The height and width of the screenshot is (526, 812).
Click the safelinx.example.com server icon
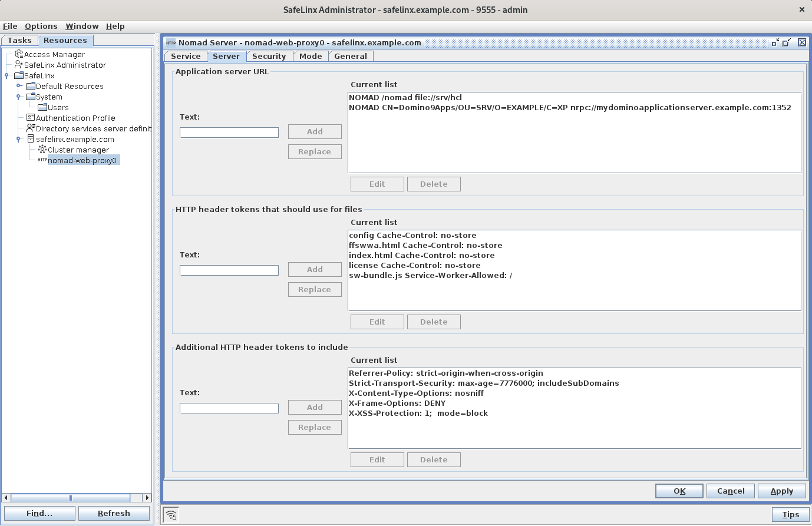point(31,139)
